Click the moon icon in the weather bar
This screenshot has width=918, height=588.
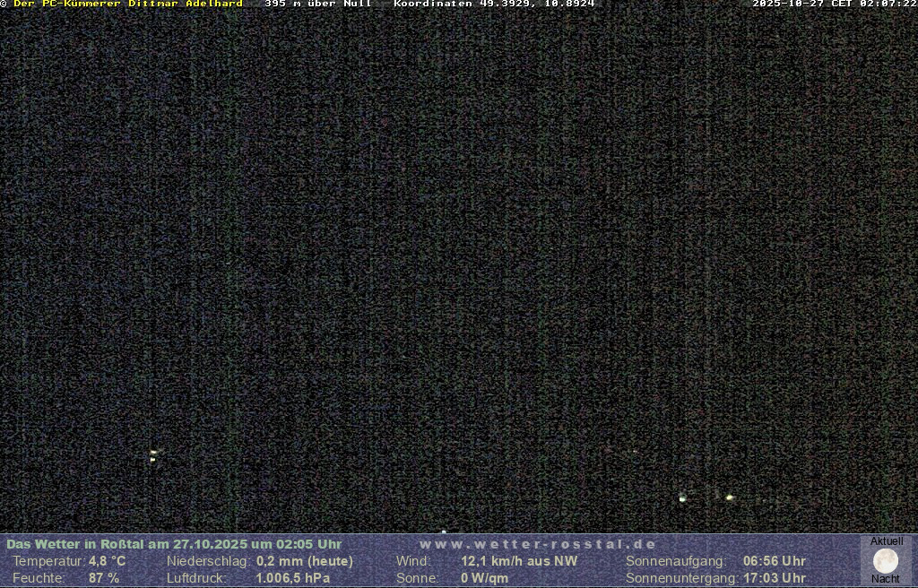pyautogui.click(x=886, y=561)
